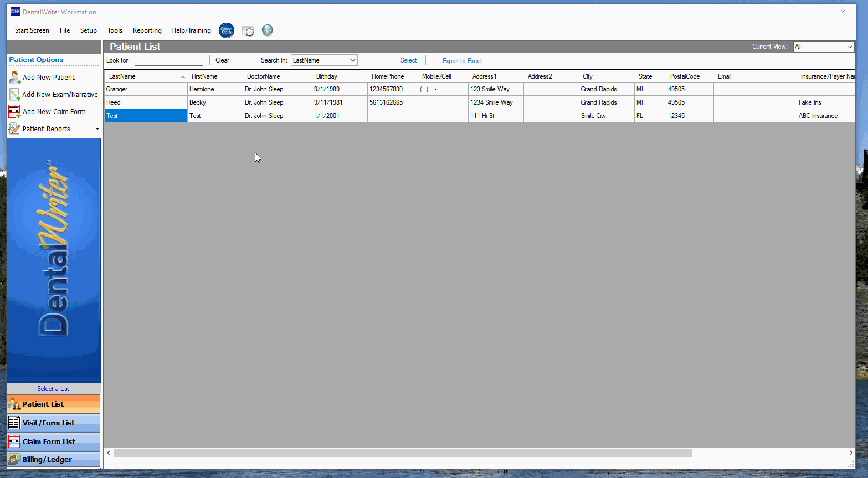
Task: Click the DoctorName column header
Action: tap(278, 76)
